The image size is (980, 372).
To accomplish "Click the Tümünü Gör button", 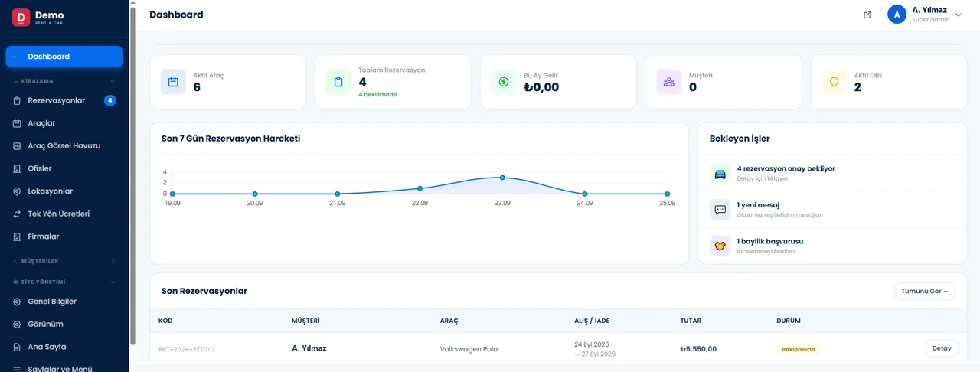I will (925, 291).
